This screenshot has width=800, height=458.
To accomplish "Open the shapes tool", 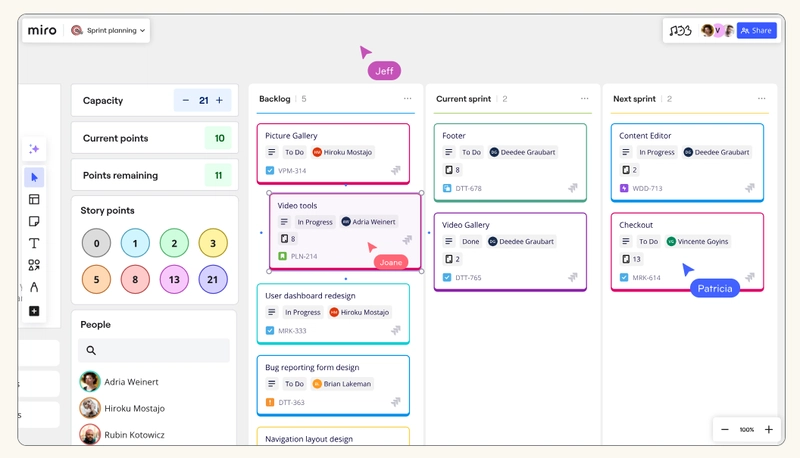I will [34, 265].
